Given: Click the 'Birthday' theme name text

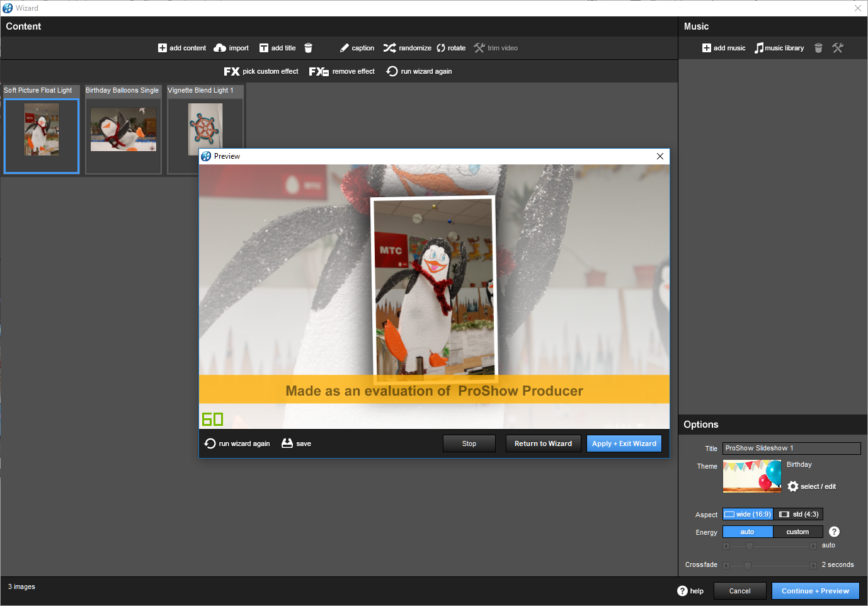Looking at the screenshot, I should tap(799, 464).
